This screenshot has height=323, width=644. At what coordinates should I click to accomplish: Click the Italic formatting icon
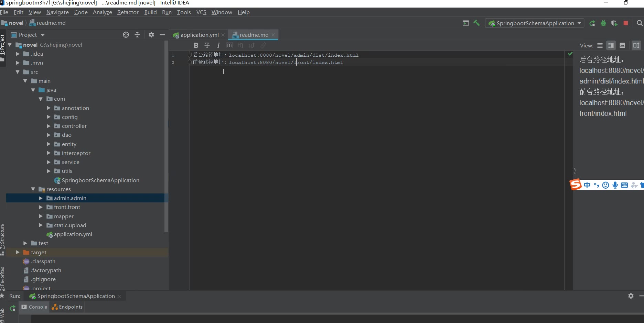218,45
